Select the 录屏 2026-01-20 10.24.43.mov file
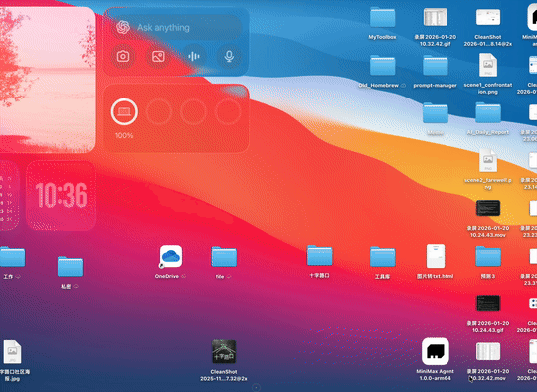537x392 pixels. [488, 208]
